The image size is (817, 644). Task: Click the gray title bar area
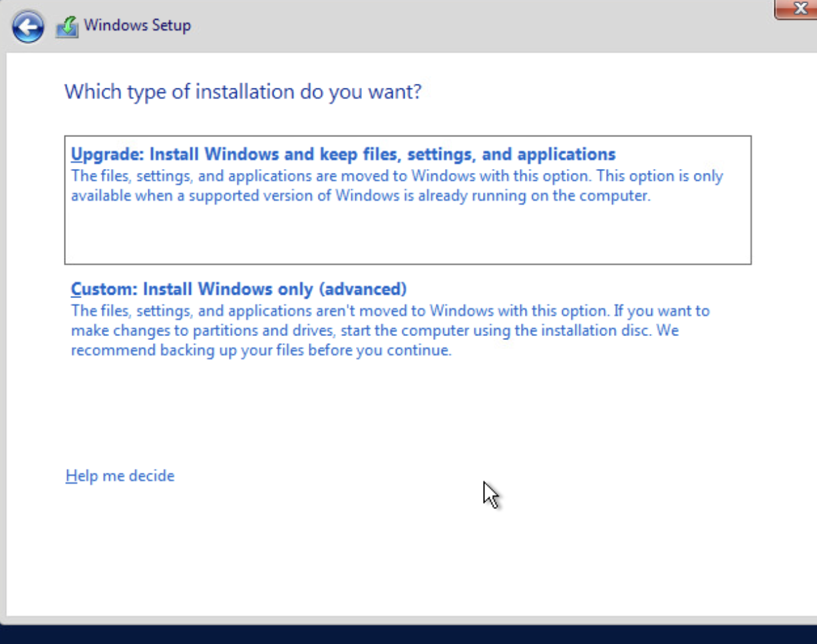pos(466,27)
